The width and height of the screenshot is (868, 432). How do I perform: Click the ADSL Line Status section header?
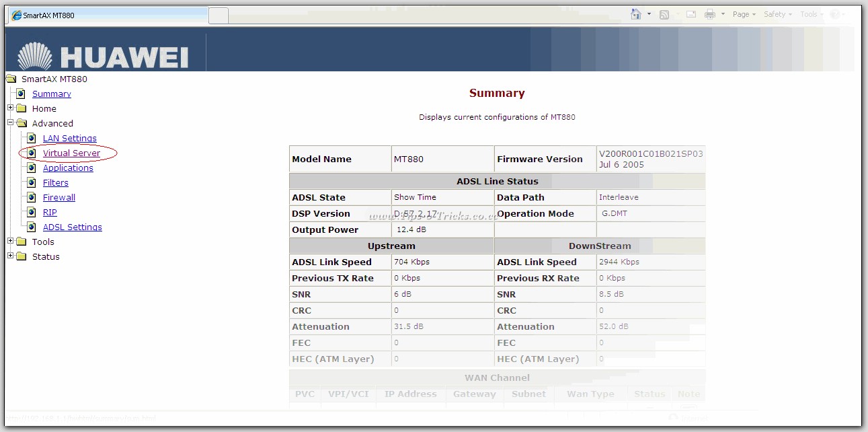click(x=498, y=181)
